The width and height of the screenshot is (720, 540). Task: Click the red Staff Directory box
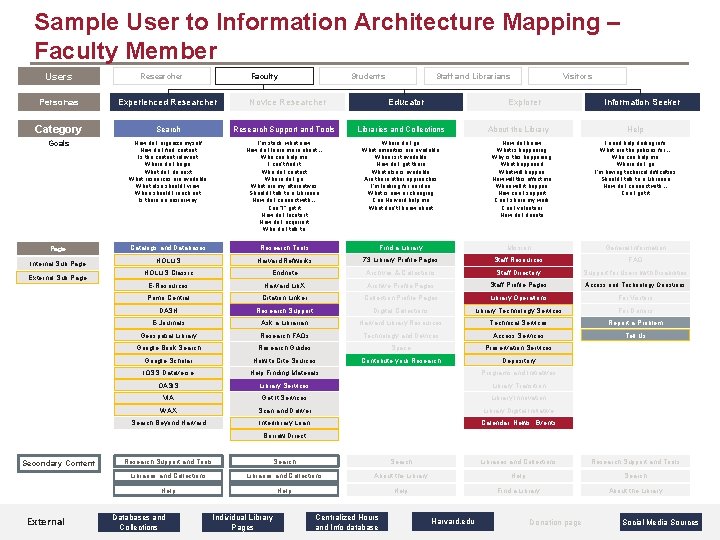click(x=518, y=272)
